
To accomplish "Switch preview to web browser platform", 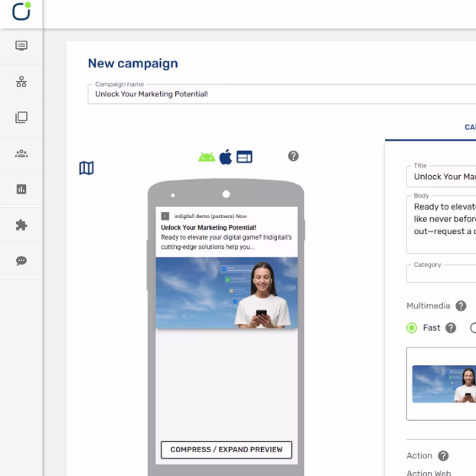I will tap(244, 157).
